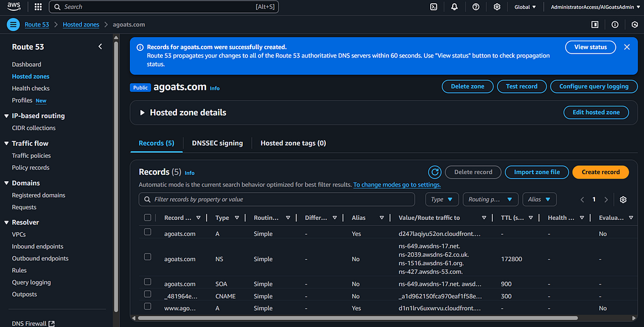Click the View status button
The height and width of the screenshot is (327, 644).
tap(590, 47)
